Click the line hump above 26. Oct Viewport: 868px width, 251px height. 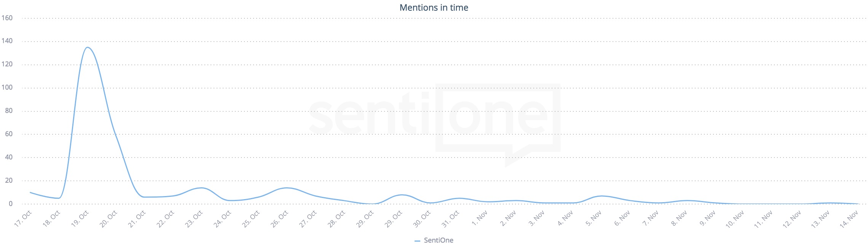click(x=286, y=188)
